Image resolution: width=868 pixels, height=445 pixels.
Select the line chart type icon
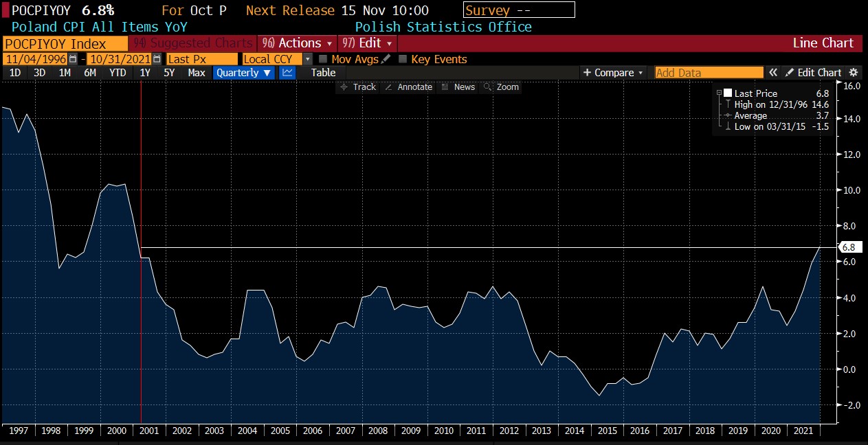[288, 73]
